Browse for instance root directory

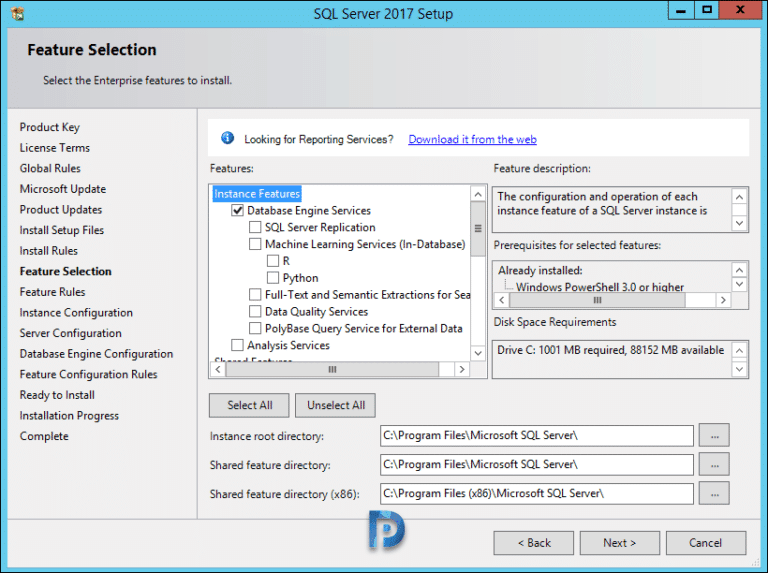[715, 435]
